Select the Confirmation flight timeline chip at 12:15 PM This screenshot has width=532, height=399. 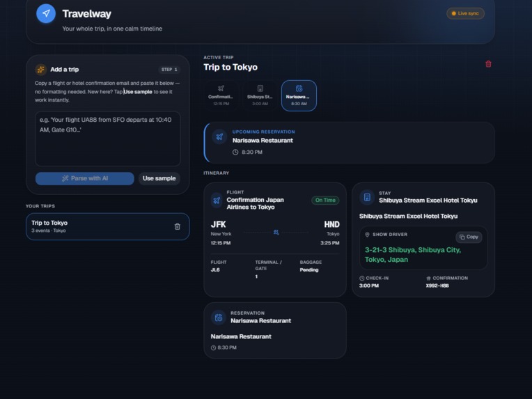[x=221, y=95]
